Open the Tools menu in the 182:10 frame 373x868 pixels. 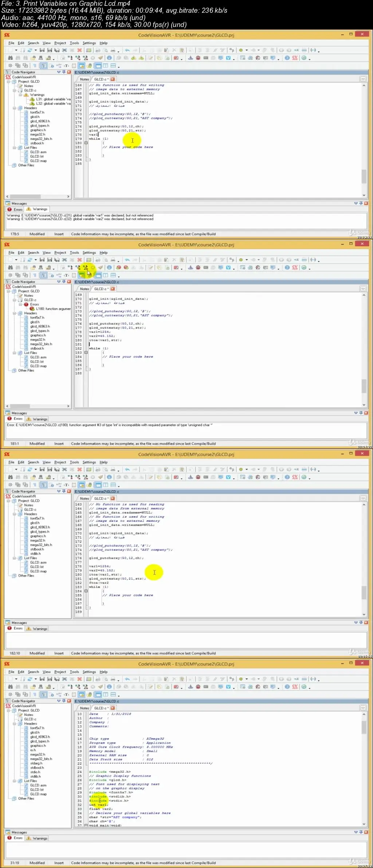click(x=74, y=462)
